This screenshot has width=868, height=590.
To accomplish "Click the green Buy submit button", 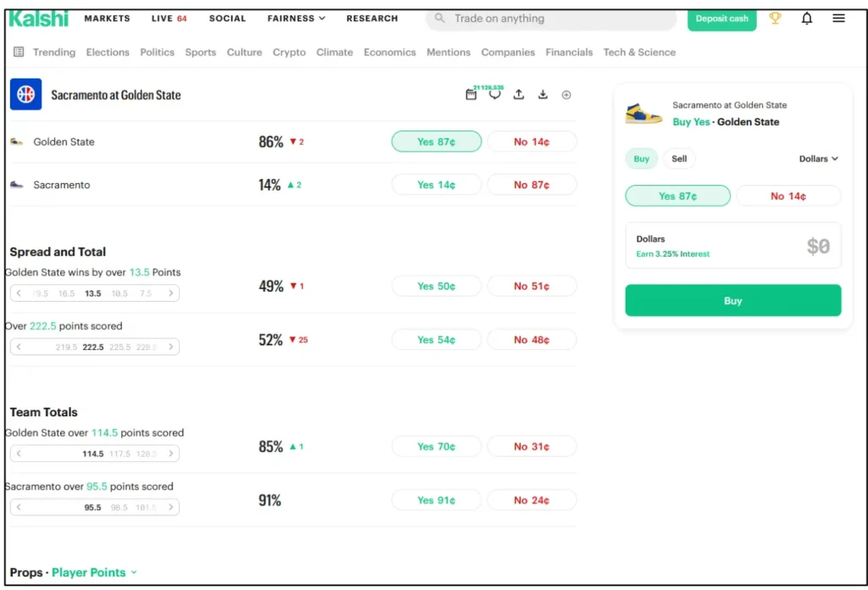I will (733, 301).
